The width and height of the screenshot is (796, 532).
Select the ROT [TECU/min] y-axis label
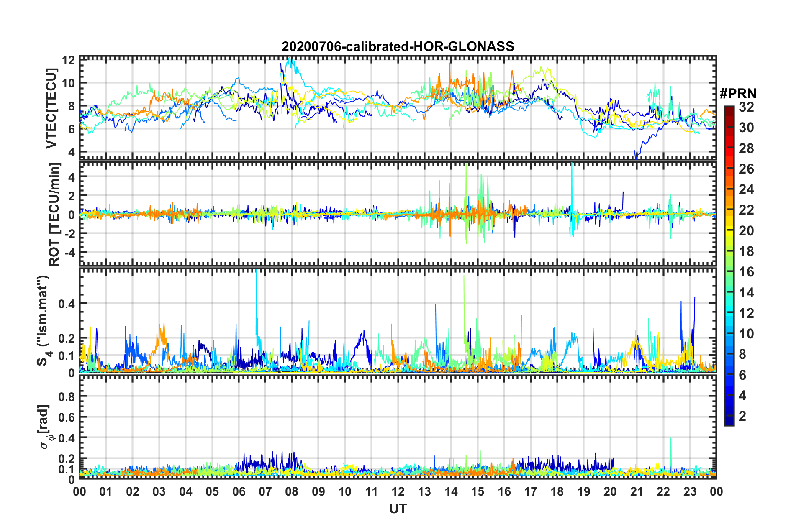[x=54, y=215]
